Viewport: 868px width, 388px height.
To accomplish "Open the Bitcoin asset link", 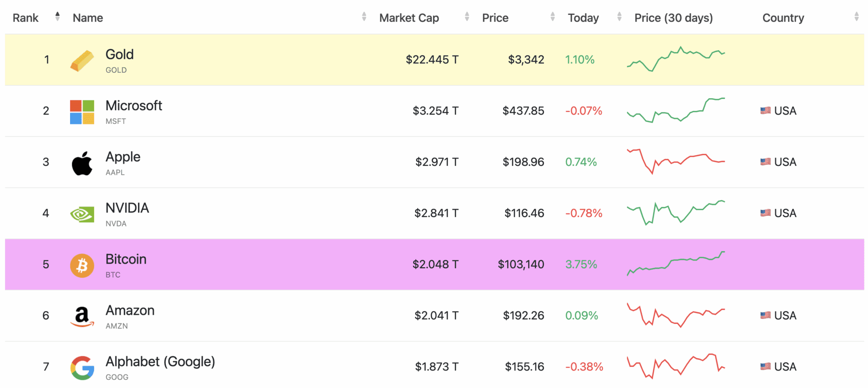I will click(126, 259).
